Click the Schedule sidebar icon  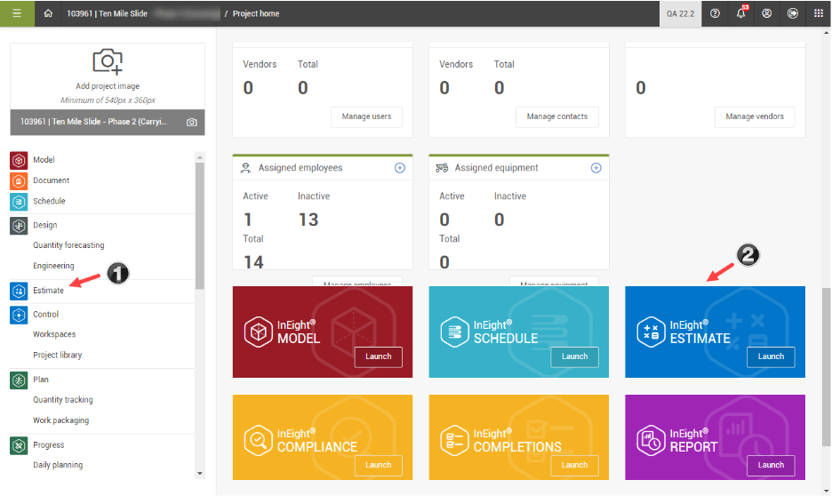tap(19, 202)
